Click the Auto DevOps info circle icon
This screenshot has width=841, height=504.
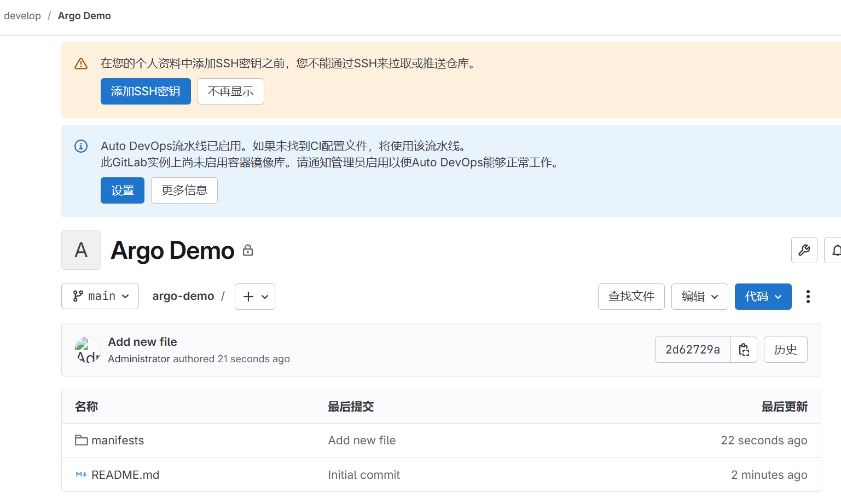coord(81,146)
